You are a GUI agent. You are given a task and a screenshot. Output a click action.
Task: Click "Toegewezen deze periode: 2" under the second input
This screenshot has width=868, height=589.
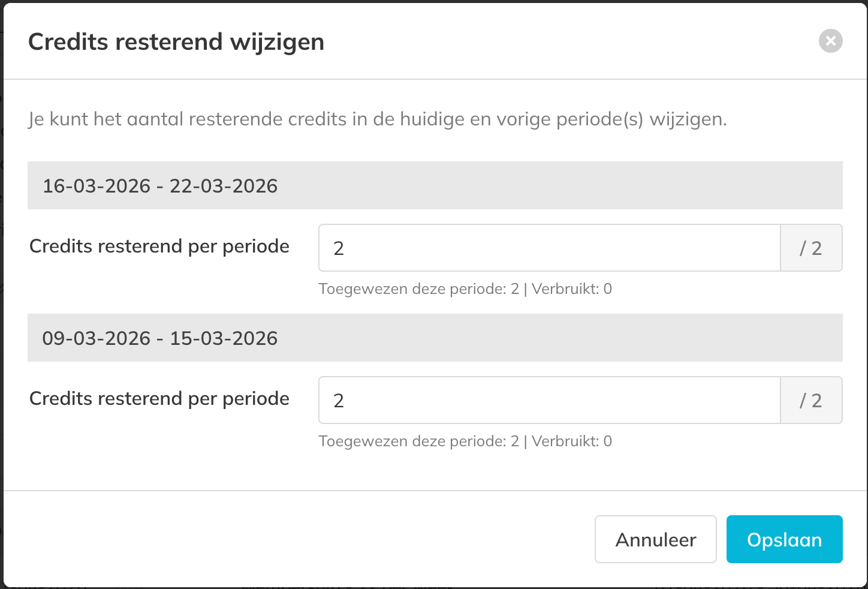[x=418, y=441]
